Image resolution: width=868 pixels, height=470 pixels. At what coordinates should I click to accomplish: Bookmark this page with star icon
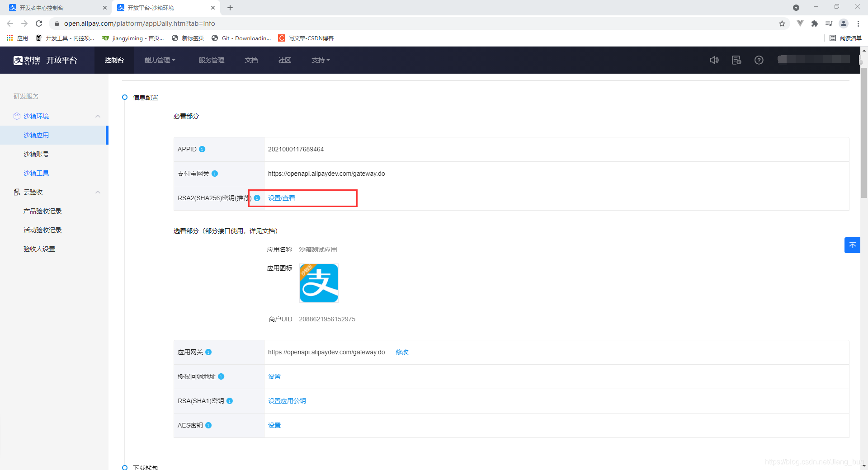click(x=782, y=23)
